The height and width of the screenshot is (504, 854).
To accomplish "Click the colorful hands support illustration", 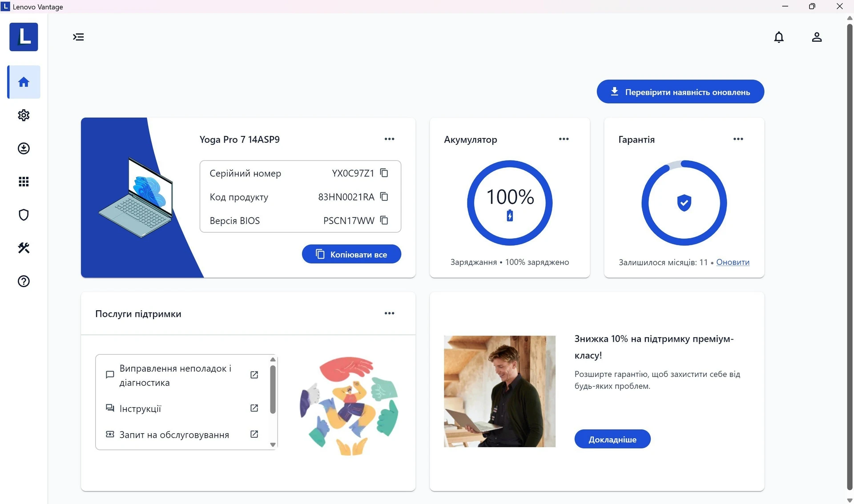I will [x=349, y=406].
